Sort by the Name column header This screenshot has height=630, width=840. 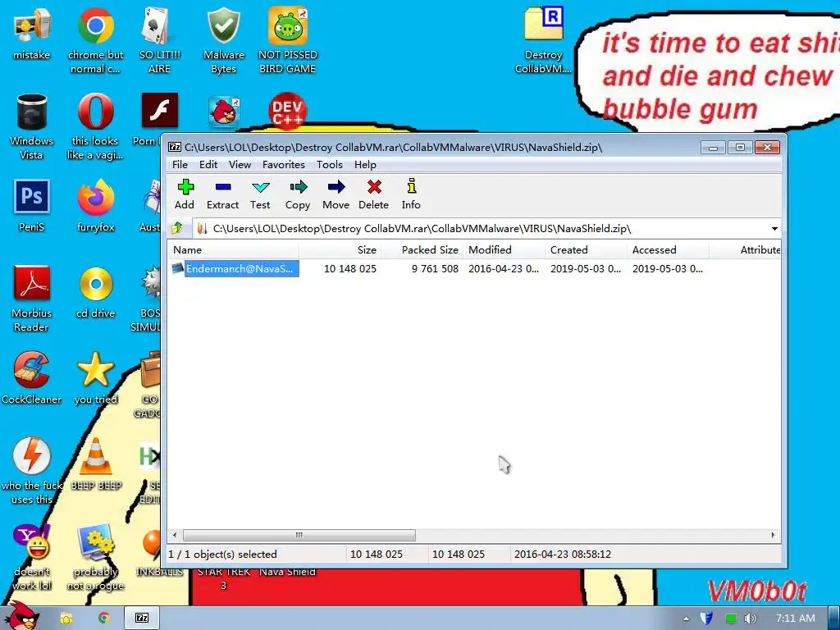point(234,249)
